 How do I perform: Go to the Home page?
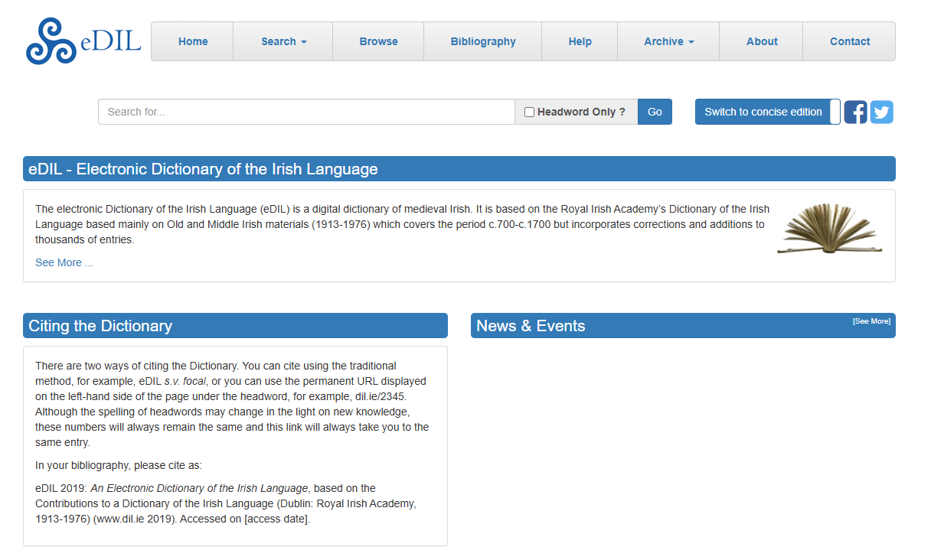pos(193,41)
